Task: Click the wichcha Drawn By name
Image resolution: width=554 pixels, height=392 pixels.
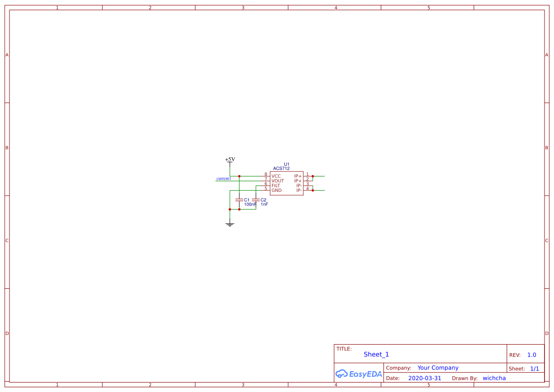Action: [494, 378]
